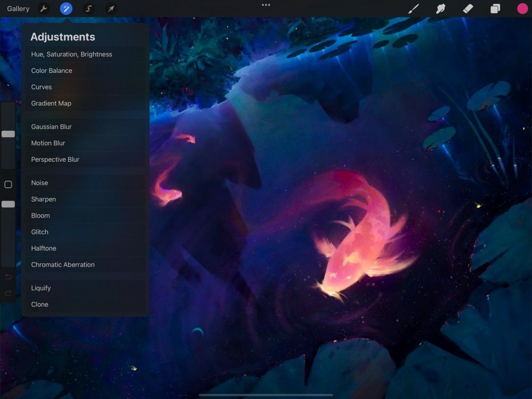Choose Liquify from the Adjustments list

[x=41, y=288]
